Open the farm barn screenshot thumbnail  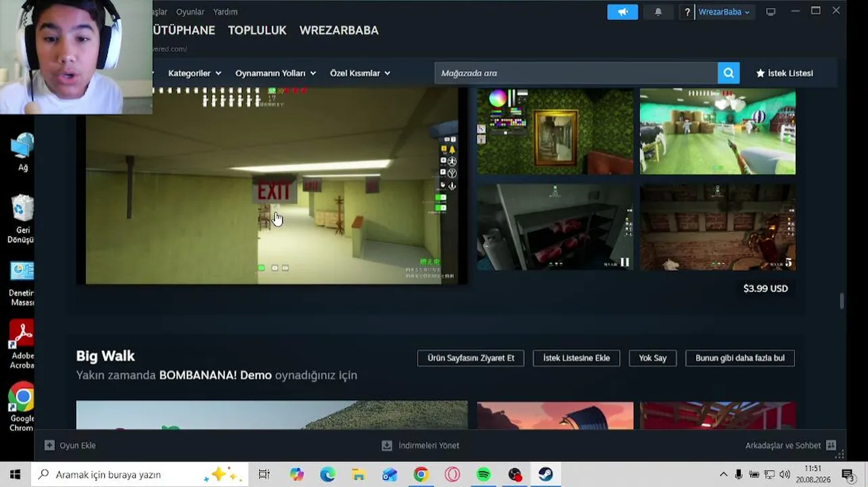pyautogui.click(x=717, y=131)
